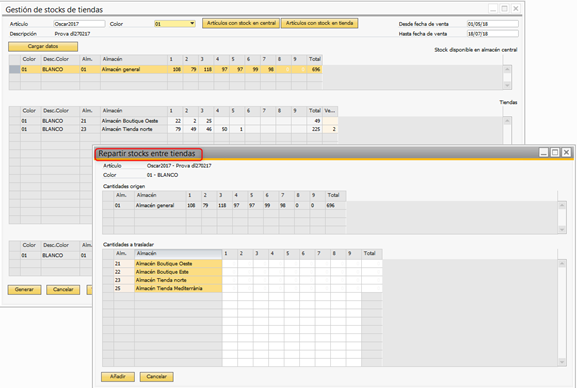
Task: Click Generar button in Gestión de stocks window
Action: point(24,290)
